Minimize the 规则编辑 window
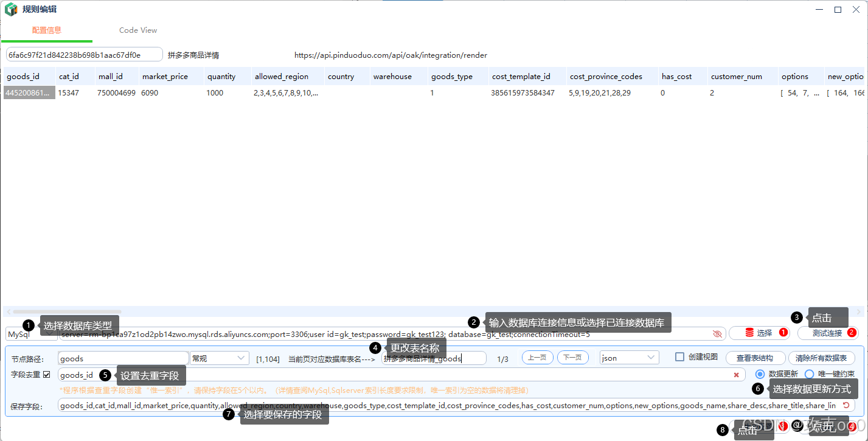The image size is (868, 441). (819, 10)
